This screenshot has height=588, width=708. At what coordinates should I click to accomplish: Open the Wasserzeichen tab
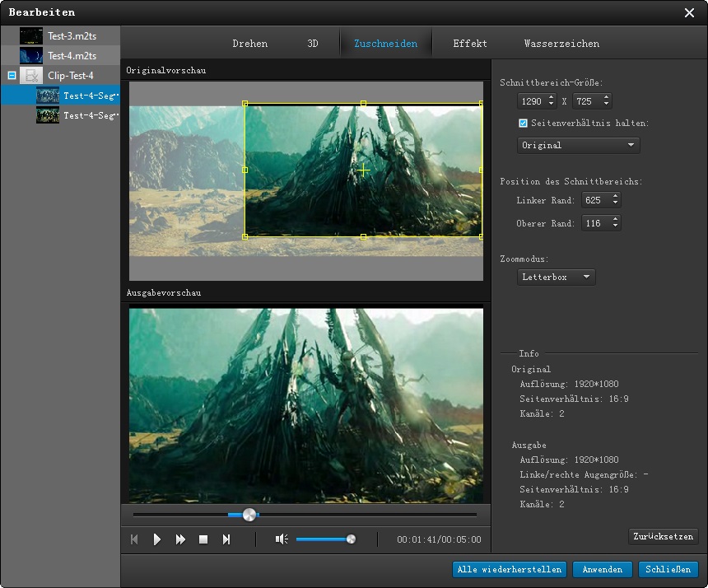pos(561,44)
